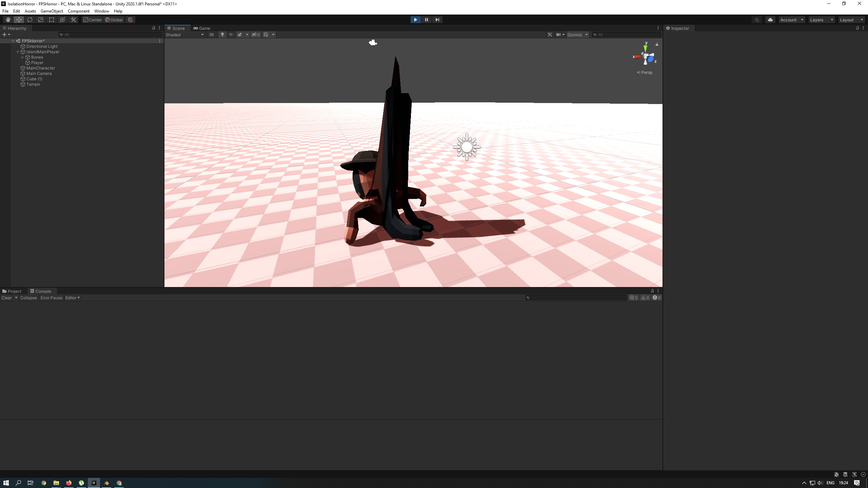This screenshot has height=488, width=868.
Task: Switch to the Project tab
Action: [x=12, y=291]
